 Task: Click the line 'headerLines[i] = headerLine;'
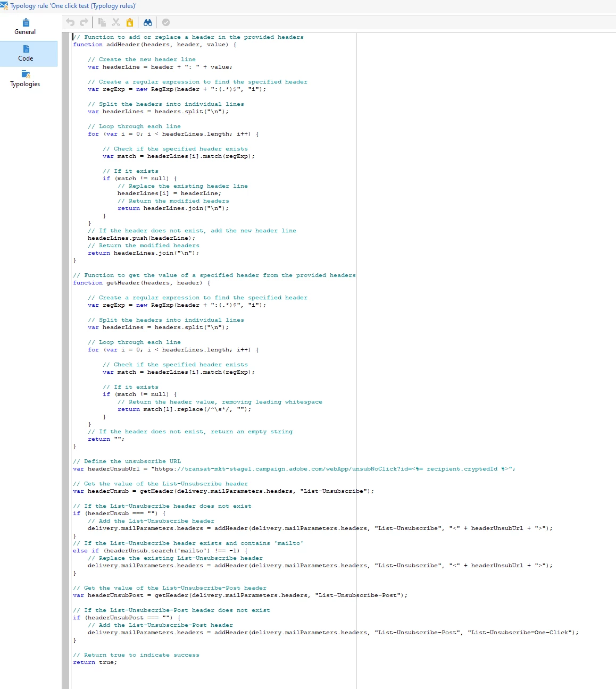tap(169, 194)
